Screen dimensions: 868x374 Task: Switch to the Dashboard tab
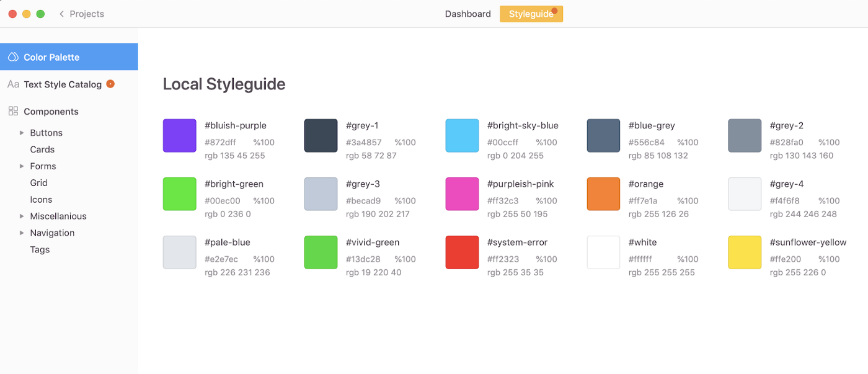click(x=467, y=14)
